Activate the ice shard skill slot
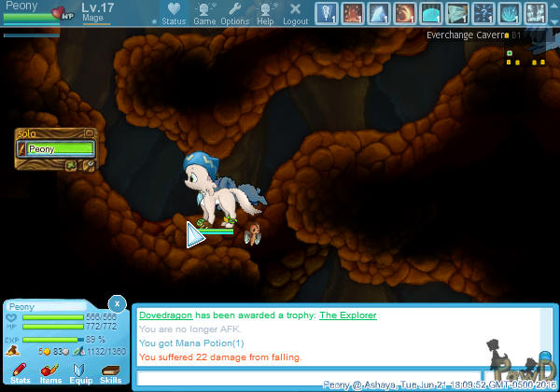This screenshot has width=560, height=392. (x=380, y=13)
